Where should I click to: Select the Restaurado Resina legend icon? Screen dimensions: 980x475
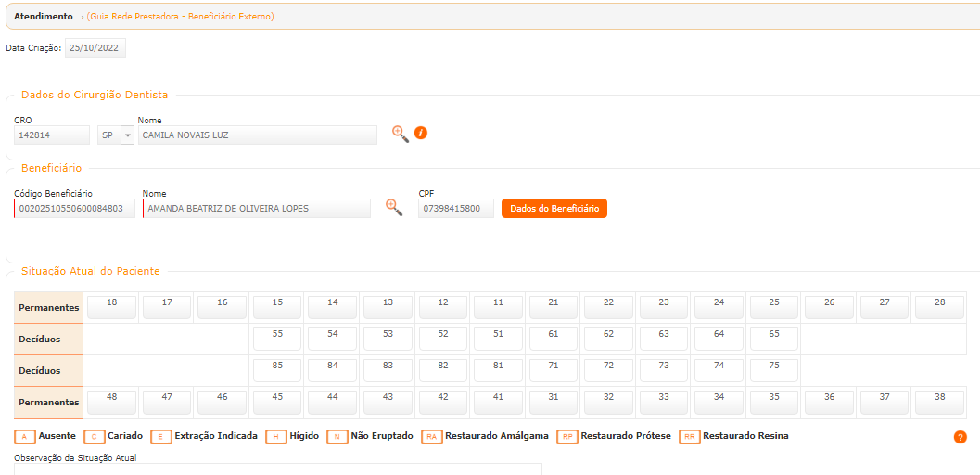click(x=689, y=436)
